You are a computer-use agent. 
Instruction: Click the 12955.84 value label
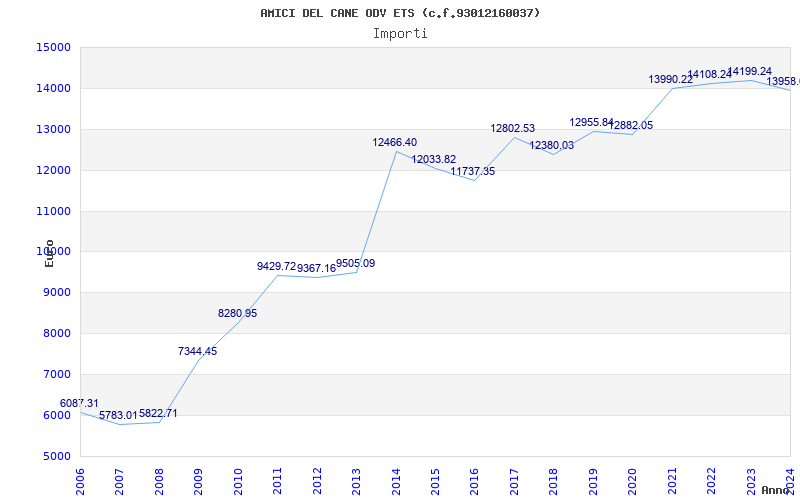pyautogui.click(x=591, y=122)
